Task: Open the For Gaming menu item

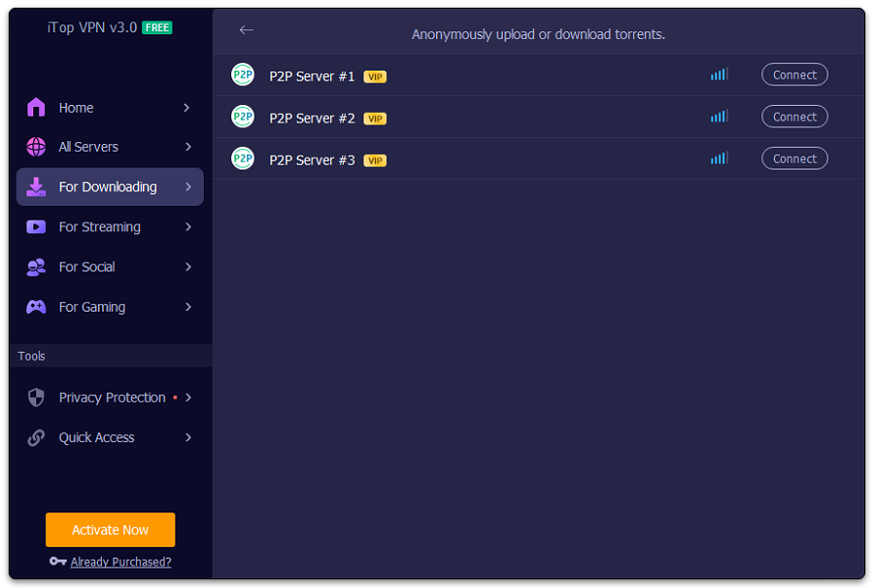Action: tap(92, 307)
